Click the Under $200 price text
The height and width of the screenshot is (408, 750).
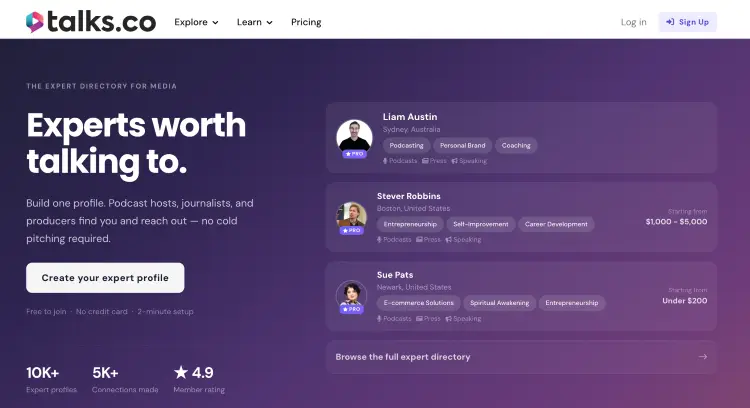click(x=684, y=301)
